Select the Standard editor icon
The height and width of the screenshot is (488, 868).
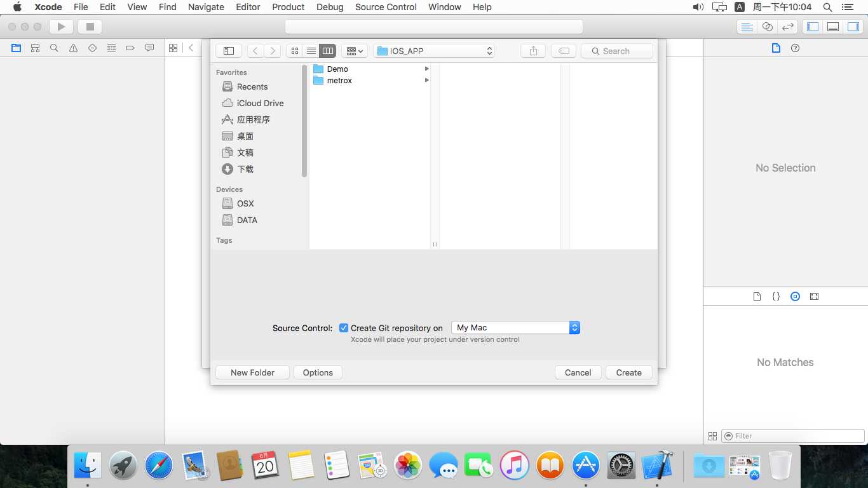[x=747, y=27]
